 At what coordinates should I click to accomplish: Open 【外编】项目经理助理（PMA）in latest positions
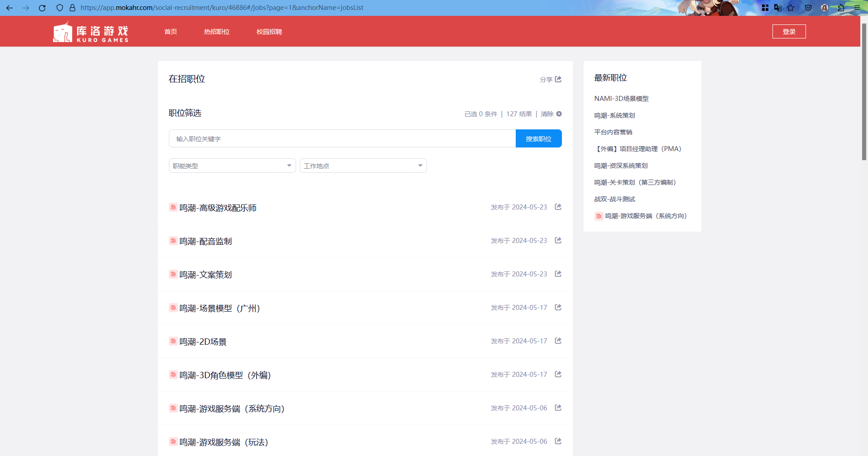(x=638, y=149)
